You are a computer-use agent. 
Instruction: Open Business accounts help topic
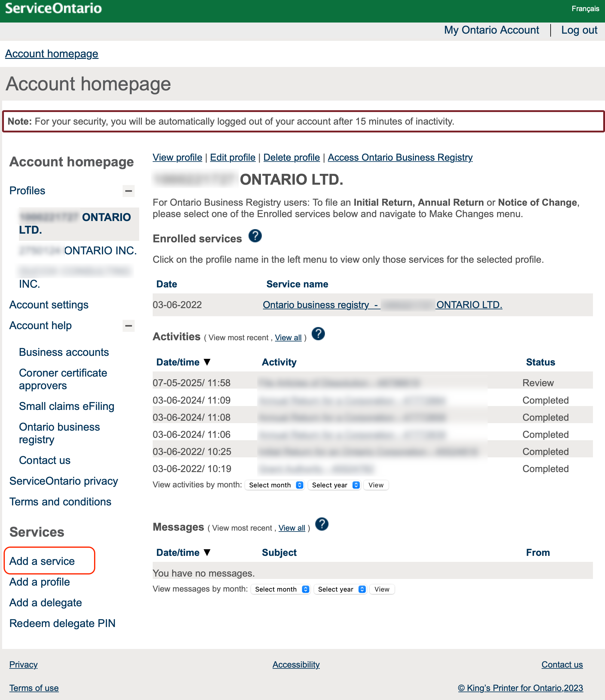coord(64,352)
